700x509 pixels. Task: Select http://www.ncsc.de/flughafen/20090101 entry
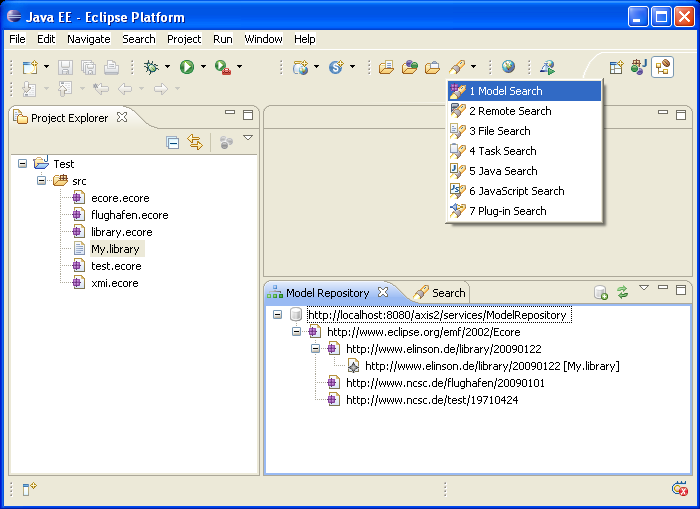(x=445, y=383)
